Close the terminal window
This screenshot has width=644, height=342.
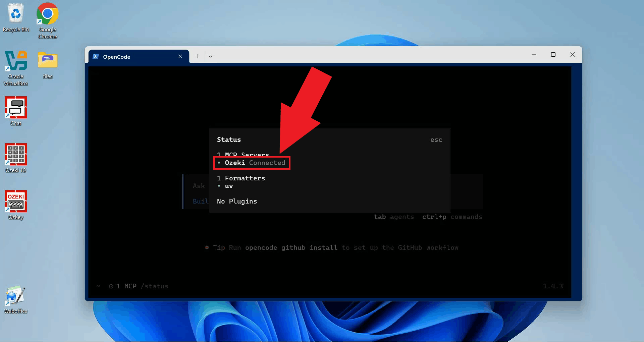point(573,55)
